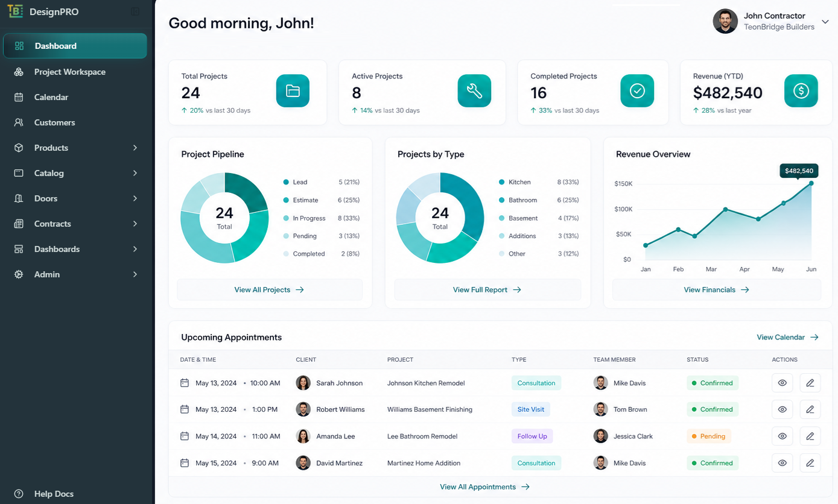Click John Contractor's profile photo
Image resolution: width=838 pixels, height=504 pixels.
[x=725, y=21]
